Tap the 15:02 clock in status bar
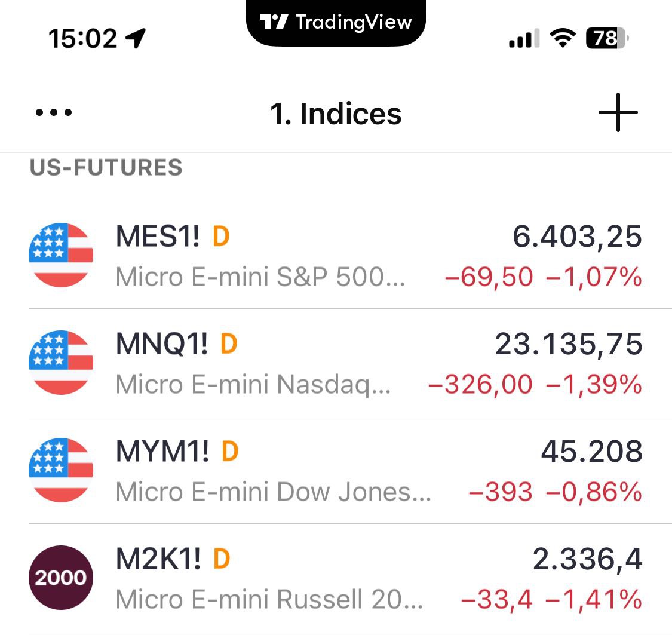This screenshot has width=672, height=638. click(x=82, y=39)
